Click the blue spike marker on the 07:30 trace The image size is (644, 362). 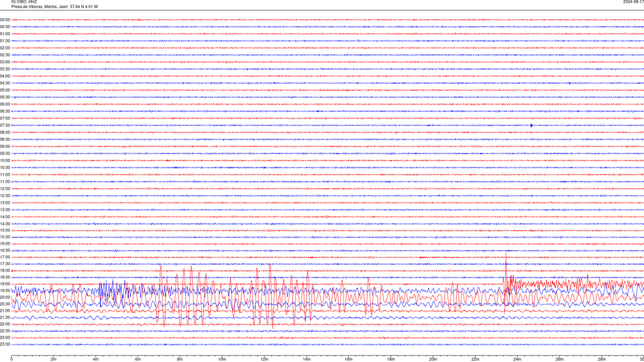[x=531, y=125]
